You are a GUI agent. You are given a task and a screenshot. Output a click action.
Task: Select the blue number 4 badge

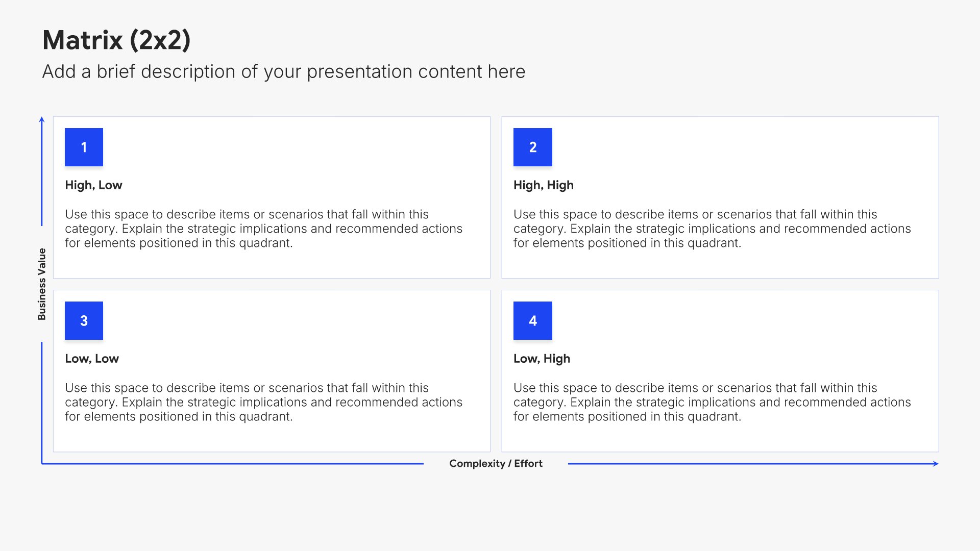pos(532,320)
